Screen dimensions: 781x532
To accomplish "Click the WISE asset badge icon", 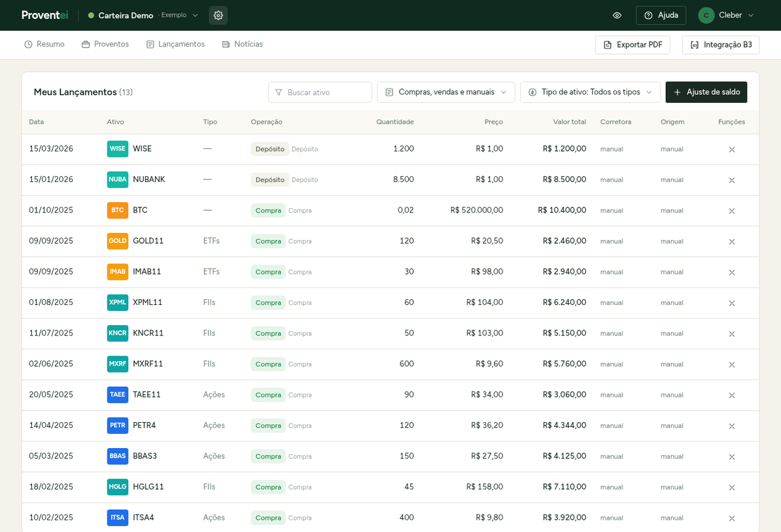I will coord(118,149).
